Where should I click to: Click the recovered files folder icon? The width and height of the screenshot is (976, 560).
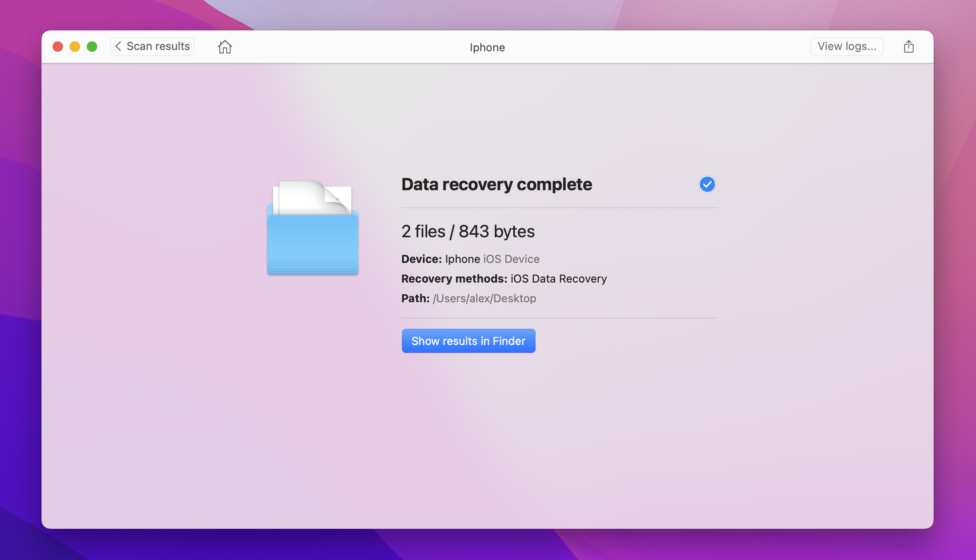pos(313,227)
